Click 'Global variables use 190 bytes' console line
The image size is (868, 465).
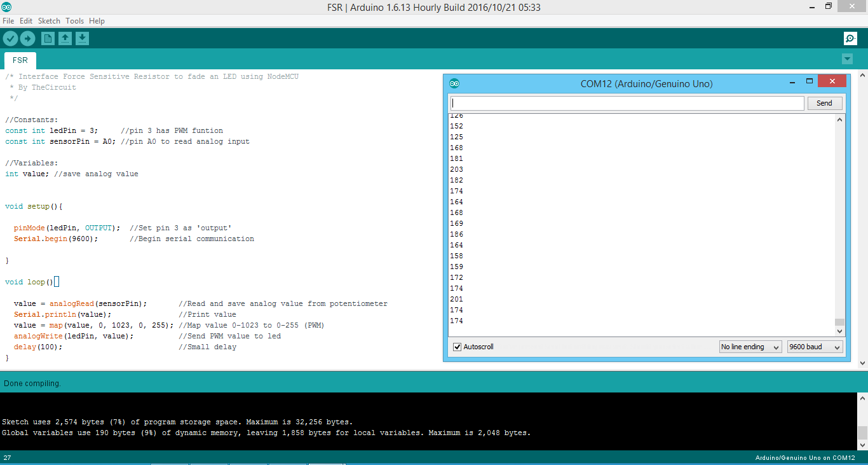[266, 433]
